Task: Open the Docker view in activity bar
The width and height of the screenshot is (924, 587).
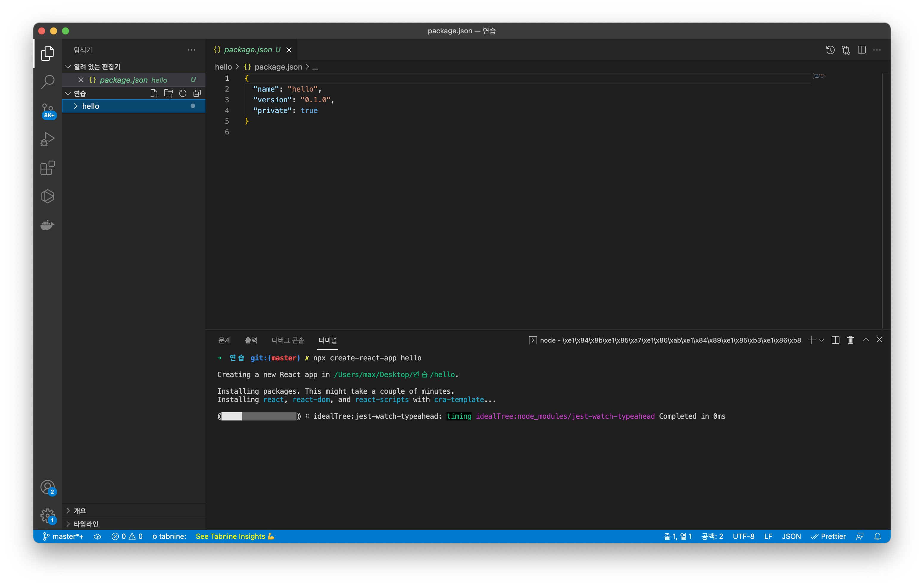Action: point(48,225)
